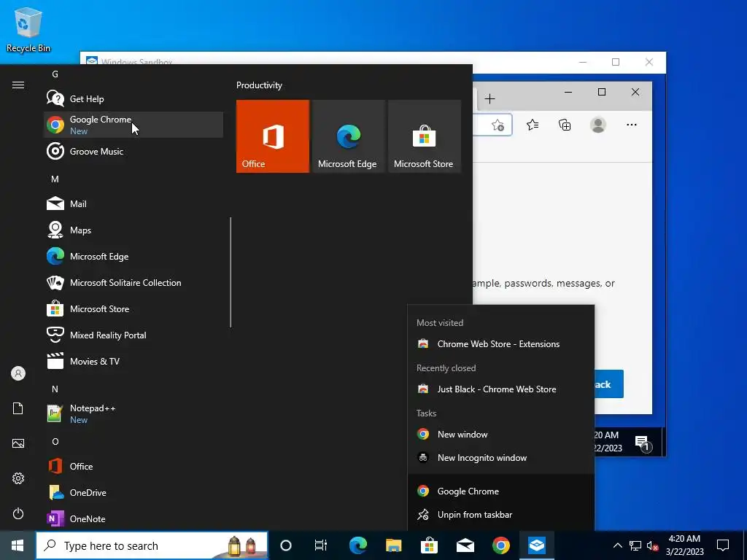Screen dimensions: 747x560
Task: Open Mixed Reality Portal
Action: (x=133, y=335)
